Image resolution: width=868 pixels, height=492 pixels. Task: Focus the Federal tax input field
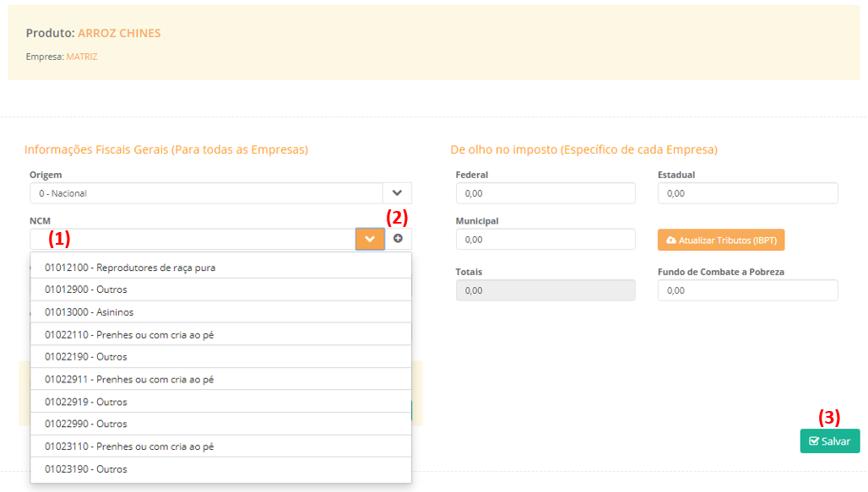tap(545, 193)
